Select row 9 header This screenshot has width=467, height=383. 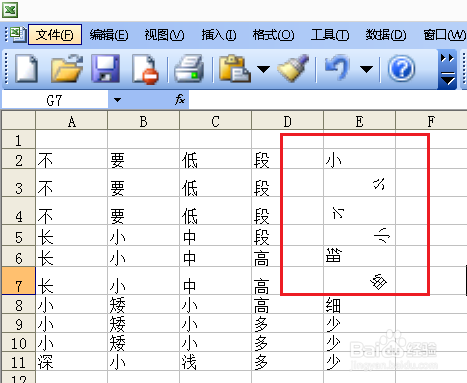coord(19,323)
